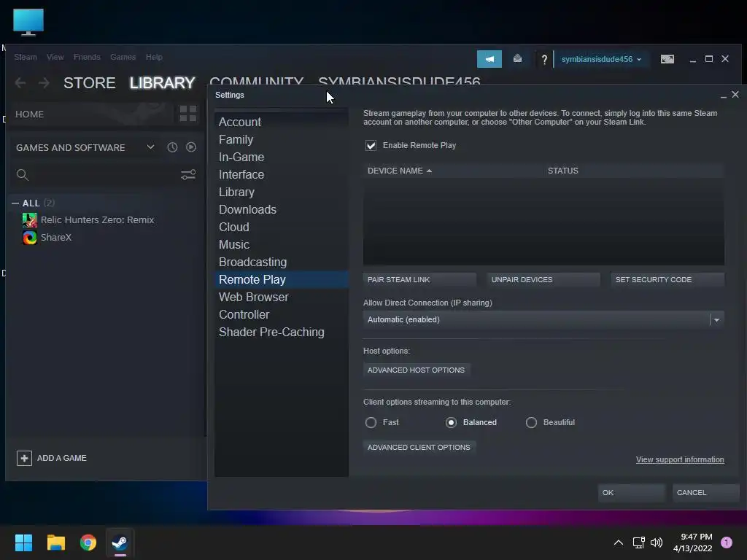Click the Cancel button
The image size is (747, 560).
(x=705, y=493)
